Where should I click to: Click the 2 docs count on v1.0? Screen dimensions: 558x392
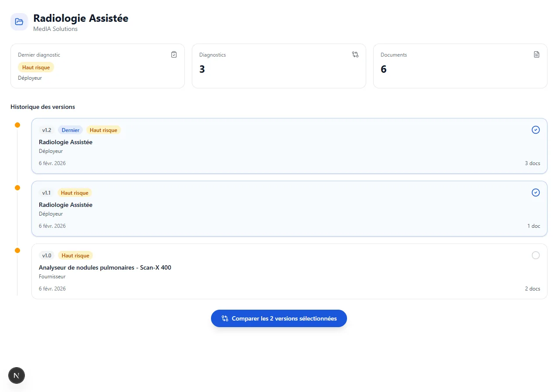[532, 289]
